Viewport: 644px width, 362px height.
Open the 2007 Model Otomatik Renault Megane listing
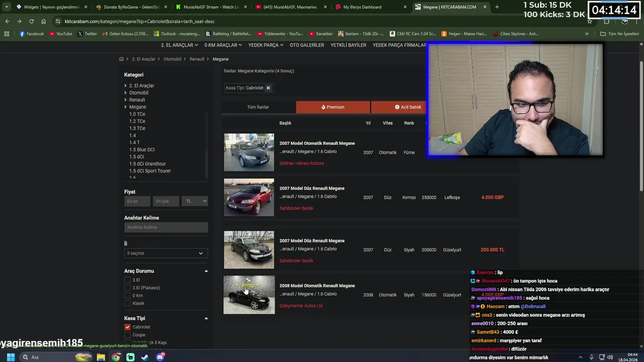tap(317, 143)
